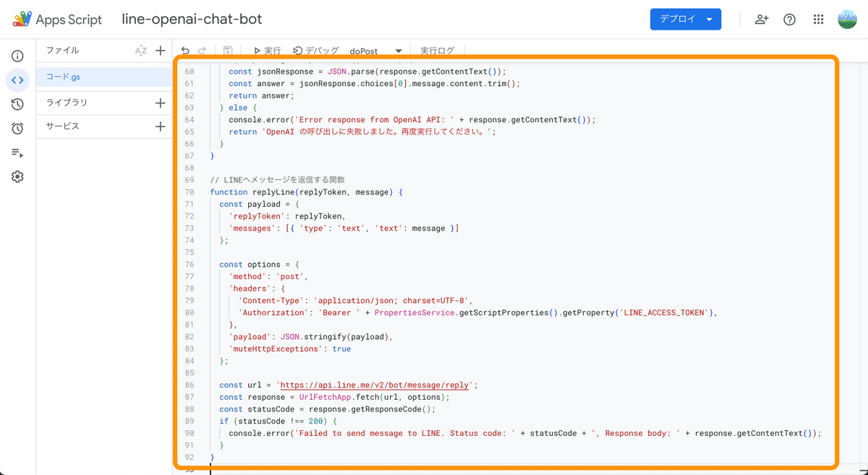Click the ファイル section header

(x=63, y=51)
